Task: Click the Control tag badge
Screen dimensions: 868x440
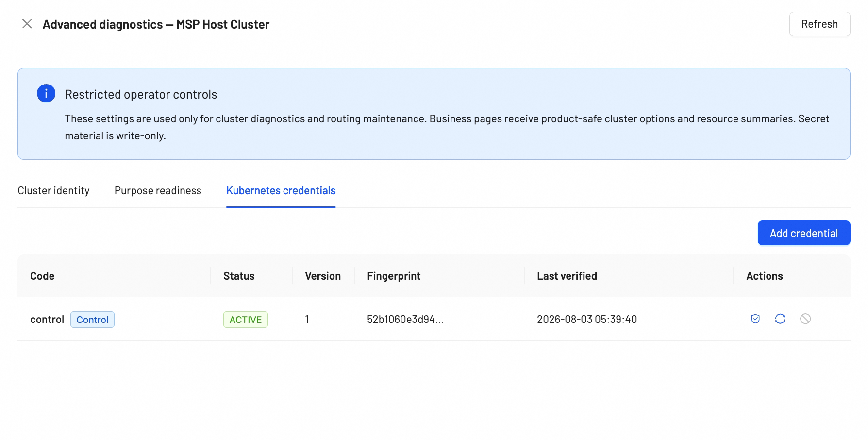Action: click(x=92, y=320)
